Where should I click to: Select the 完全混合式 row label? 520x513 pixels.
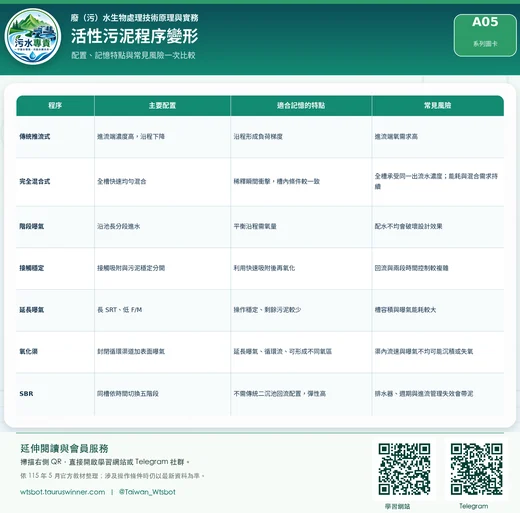35,181
